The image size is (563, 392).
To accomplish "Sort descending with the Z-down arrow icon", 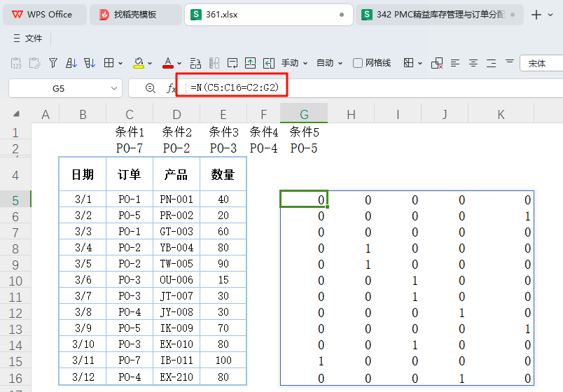I will tap(90, 63).
